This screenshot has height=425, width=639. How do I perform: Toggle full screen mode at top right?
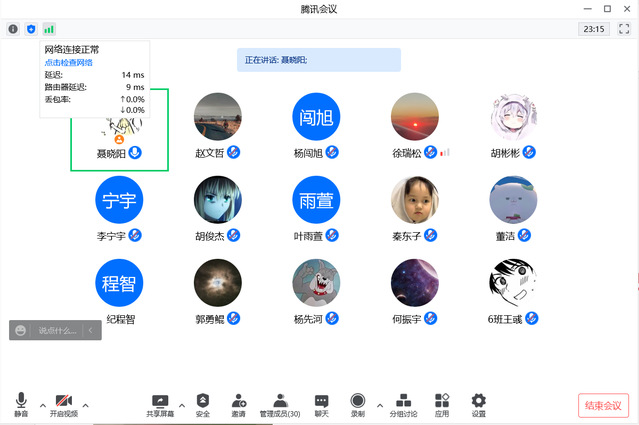pyautogui.click(x=624, y=30)
